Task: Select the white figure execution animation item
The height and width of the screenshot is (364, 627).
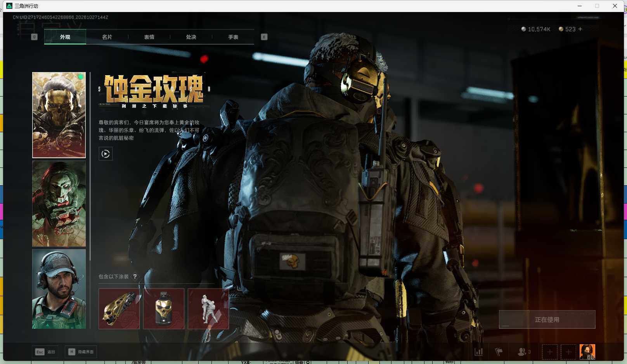Action: 208,309
